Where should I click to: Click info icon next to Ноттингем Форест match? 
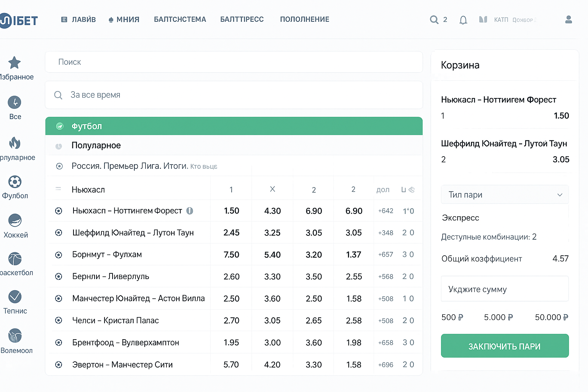click(x=189, y=211)
